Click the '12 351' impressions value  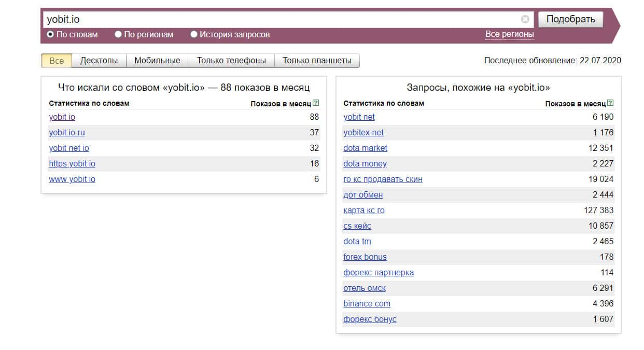click(601, 148)
